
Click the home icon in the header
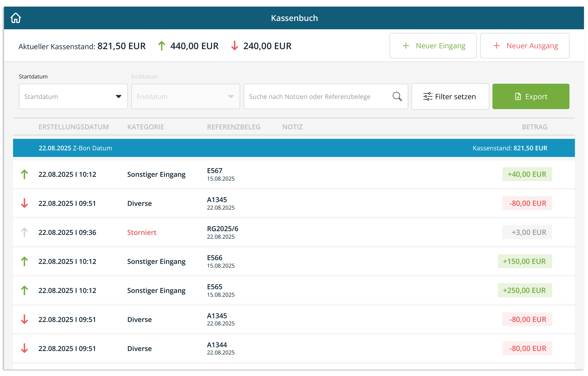point(16,18)
